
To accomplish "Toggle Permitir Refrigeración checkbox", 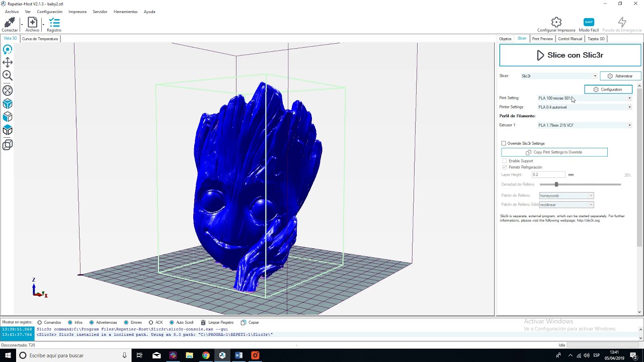I will tap(505, 167).
